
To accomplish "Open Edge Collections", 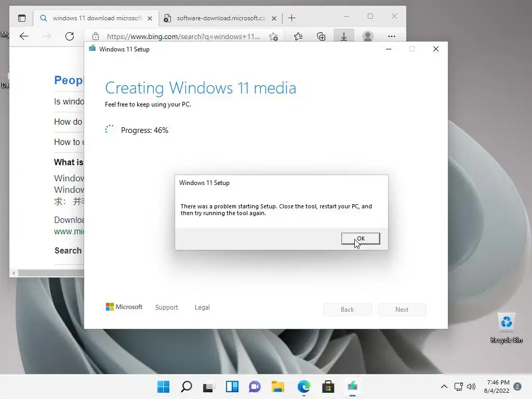I will pyautogui.click(x=321, y=36).
